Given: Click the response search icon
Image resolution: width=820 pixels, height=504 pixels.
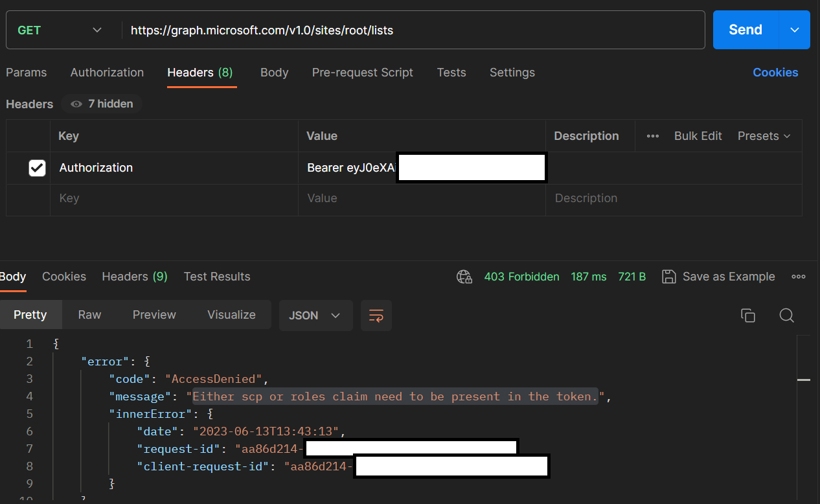Looking at the screenshot, I should (787, 315).
